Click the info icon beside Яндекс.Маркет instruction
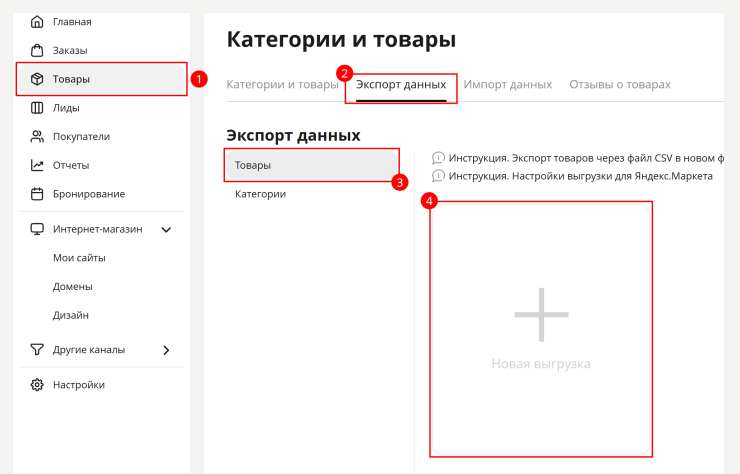740x474 pixels. (438, 176)
